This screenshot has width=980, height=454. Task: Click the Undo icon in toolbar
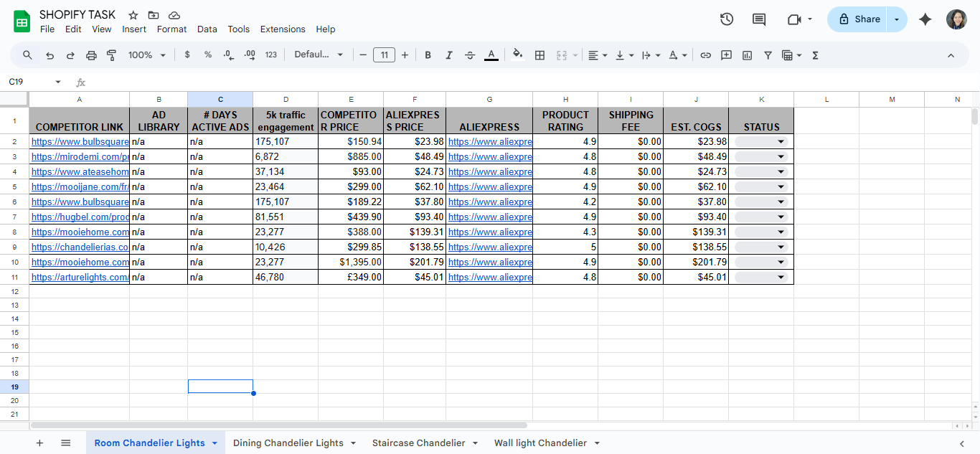(x=50, y=55)
